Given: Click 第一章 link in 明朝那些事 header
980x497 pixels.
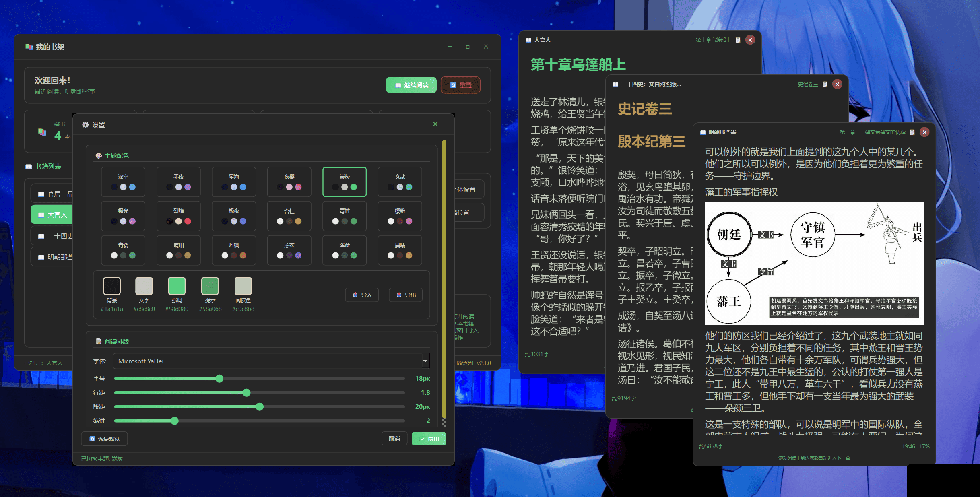Looking at the screenshot, I should (847, 132).
